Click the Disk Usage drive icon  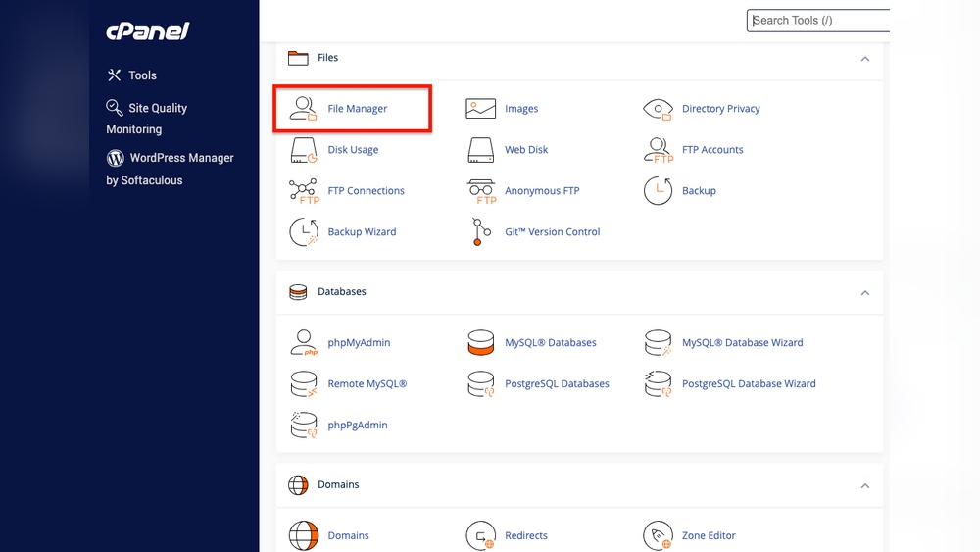pyautogui.click(x=304, y=150)
